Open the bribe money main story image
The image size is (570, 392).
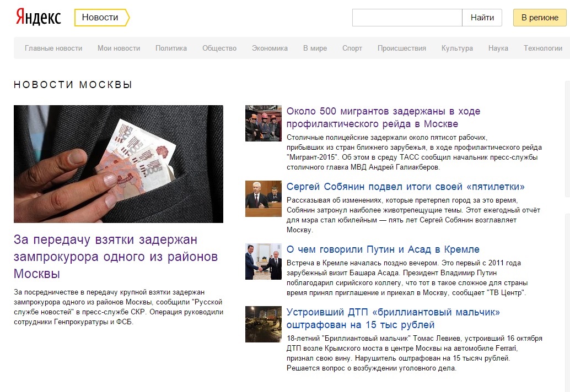[x=119, y=164]
